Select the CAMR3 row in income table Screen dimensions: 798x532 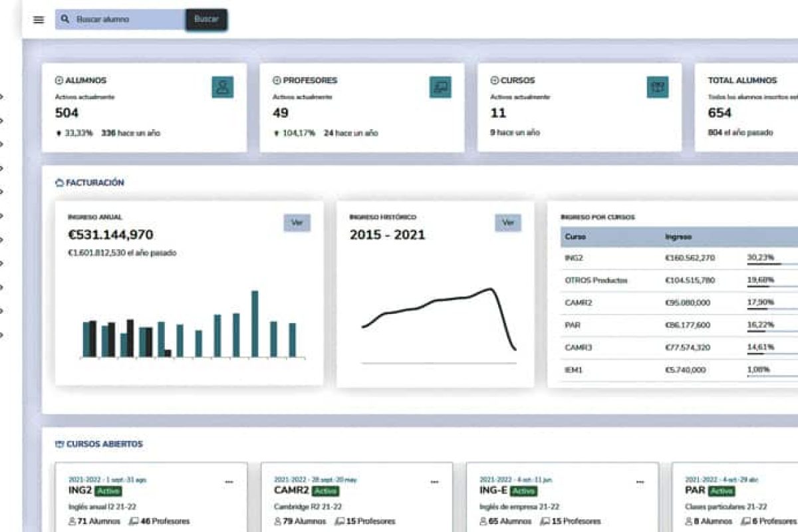(x=679, y=348)
